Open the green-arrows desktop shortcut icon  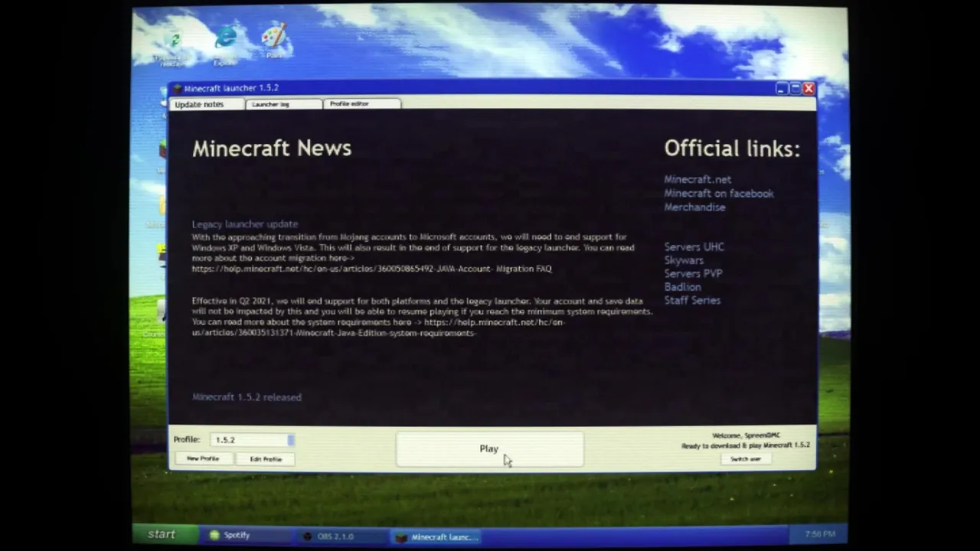174,40
